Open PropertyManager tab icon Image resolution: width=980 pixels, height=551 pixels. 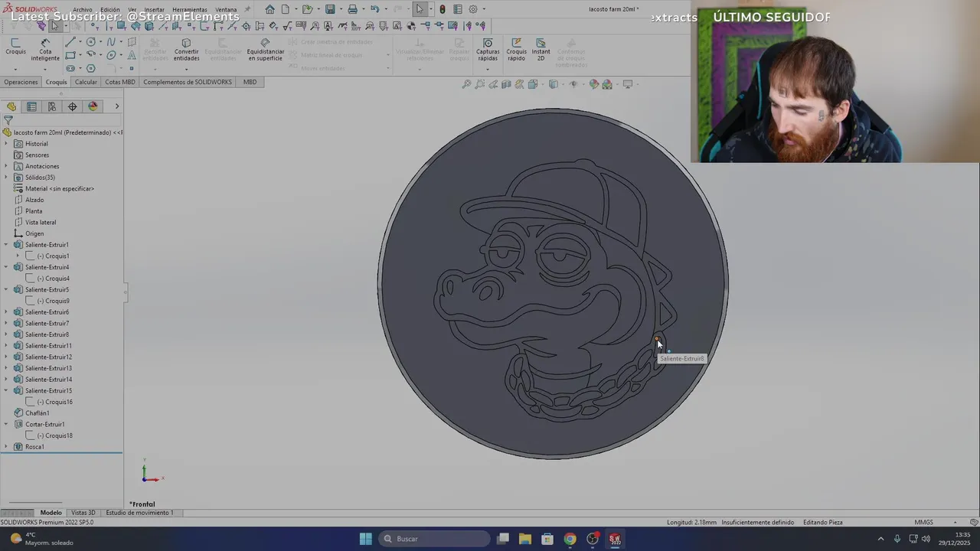(x=31, y=106)
